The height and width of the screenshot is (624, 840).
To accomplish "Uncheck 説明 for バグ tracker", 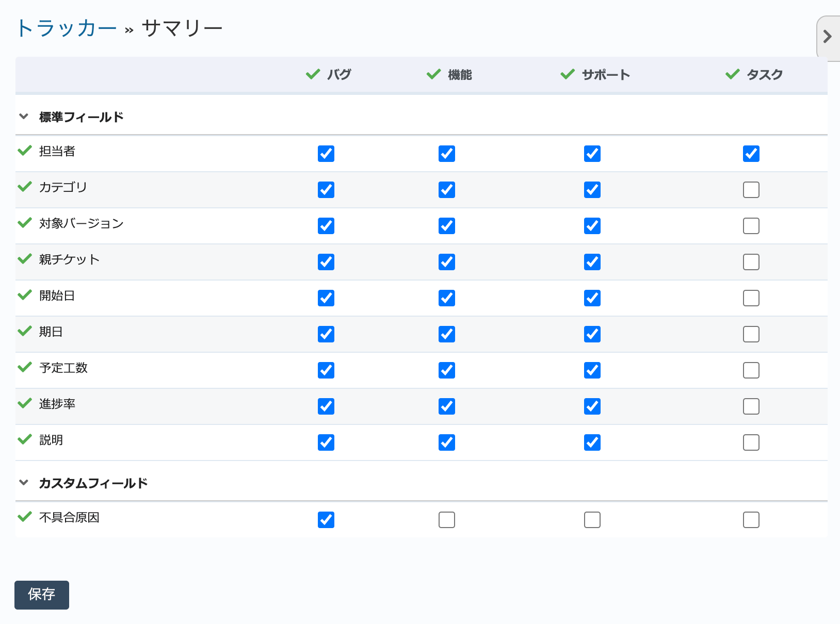I will click(326, 442).
